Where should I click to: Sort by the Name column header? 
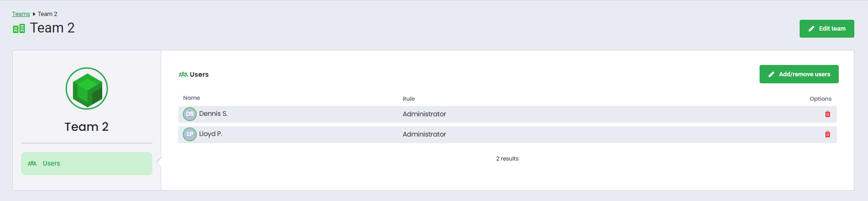pos(191,98)
